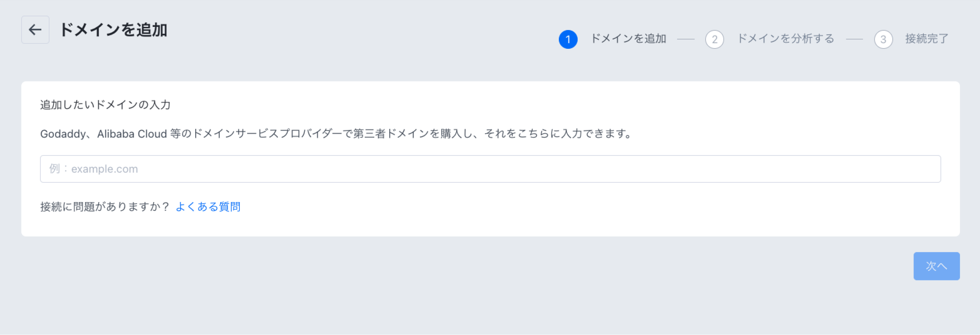
Task: Click the large page heading 'ドメインを追加'
Action: tap(113, 30)
